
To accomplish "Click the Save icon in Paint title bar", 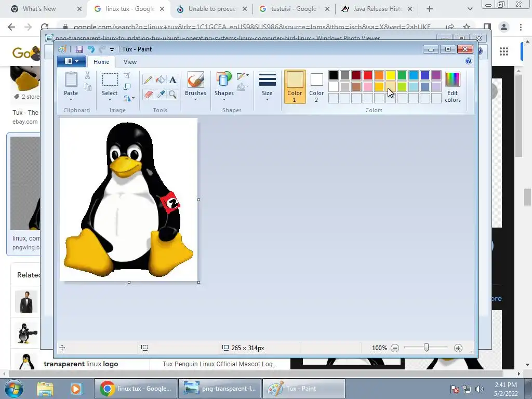I will (x=79, y=49).
